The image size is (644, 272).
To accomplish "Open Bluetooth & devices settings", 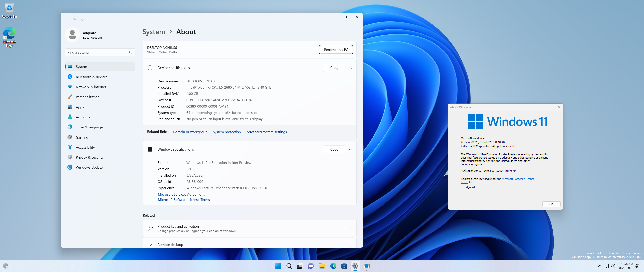I will (100, 77).
